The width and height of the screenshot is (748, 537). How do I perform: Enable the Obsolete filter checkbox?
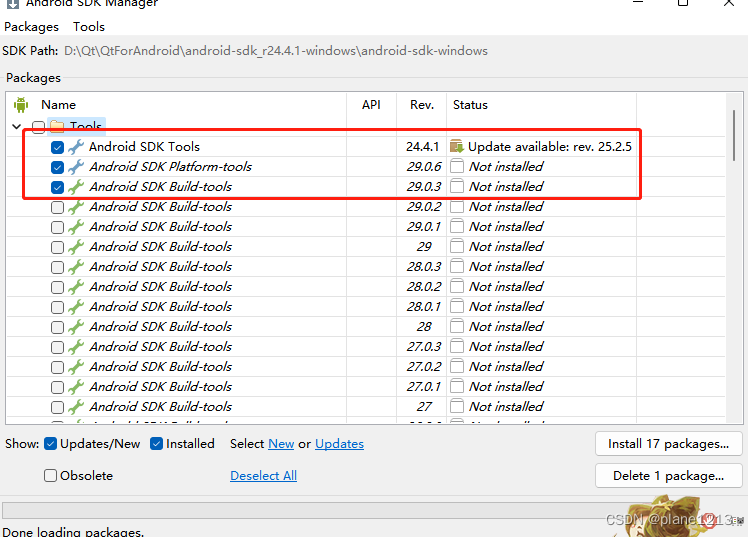point(50,476)
